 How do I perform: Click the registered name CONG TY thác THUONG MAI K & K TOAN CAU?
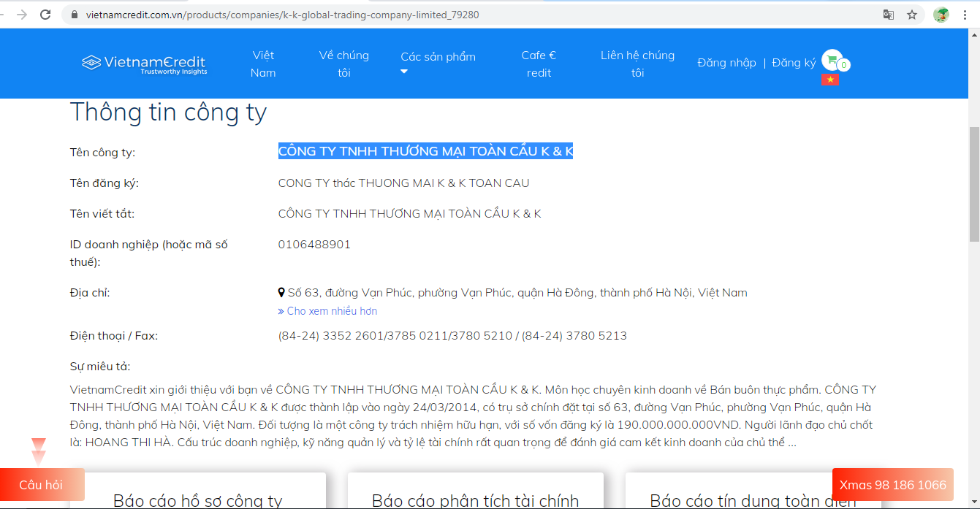click(404, 183)
